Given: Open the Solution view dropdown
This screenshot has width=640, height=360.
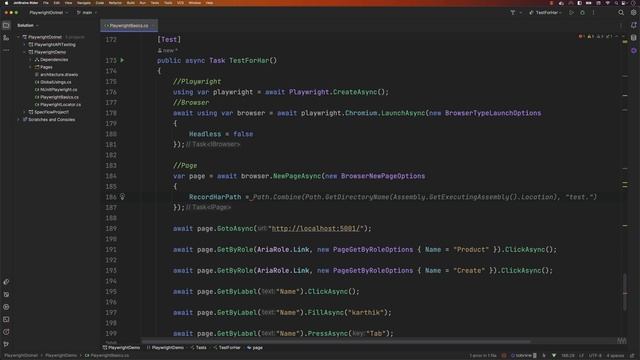Looking at the screenshot, I should (28, 25).
